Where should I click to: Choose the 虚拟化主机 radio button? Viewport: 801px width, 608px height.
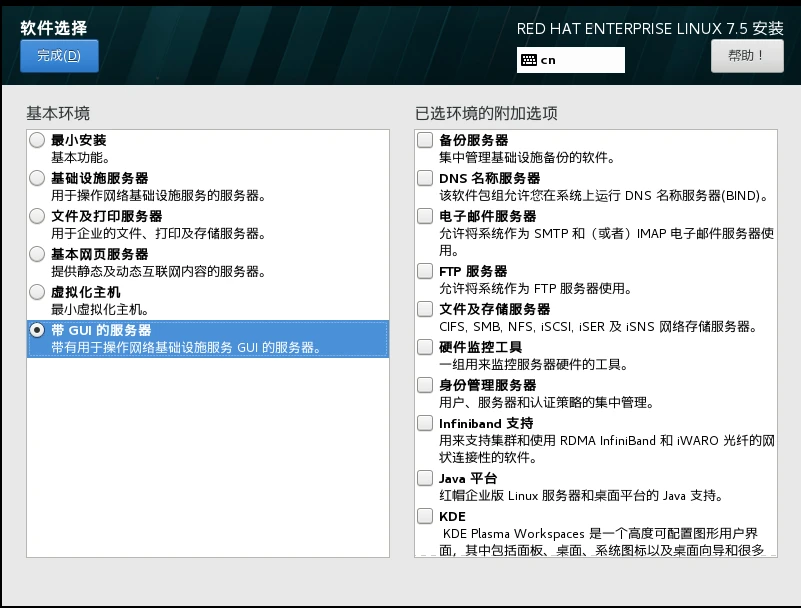click(x=37, y=292)
